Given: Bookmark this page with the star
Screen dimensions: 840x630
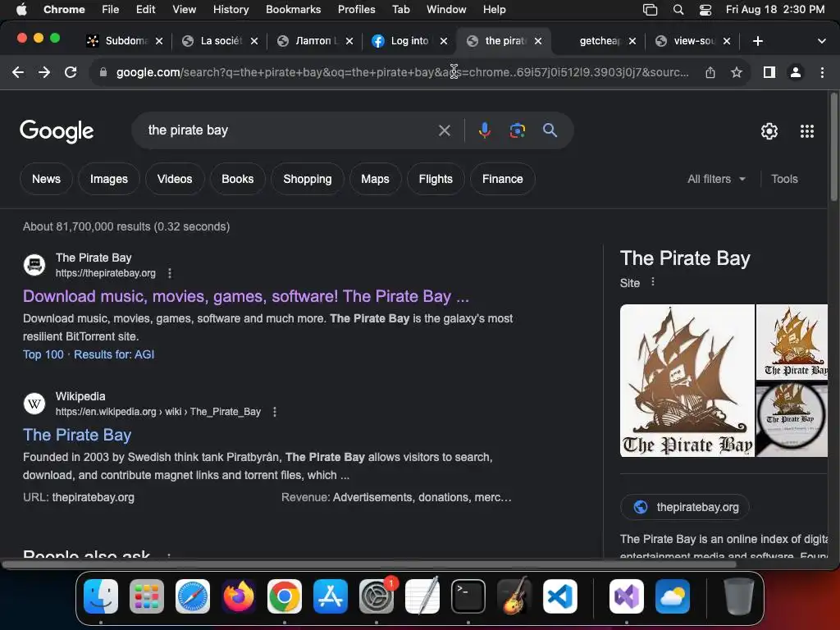Looking at the screenshot, I should [x=737, y=72].
